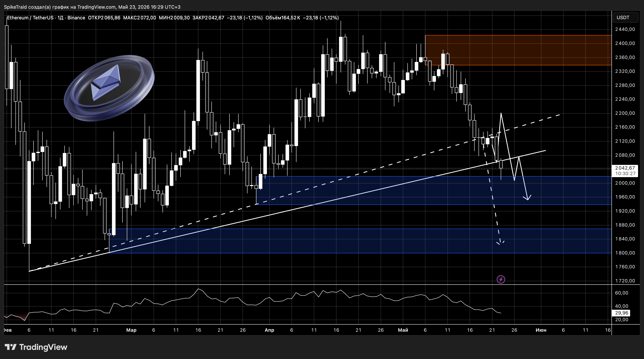Click the Объём 164,52 K volume value
The width and height of the screenshot is (644, 359).
(283, 18)
